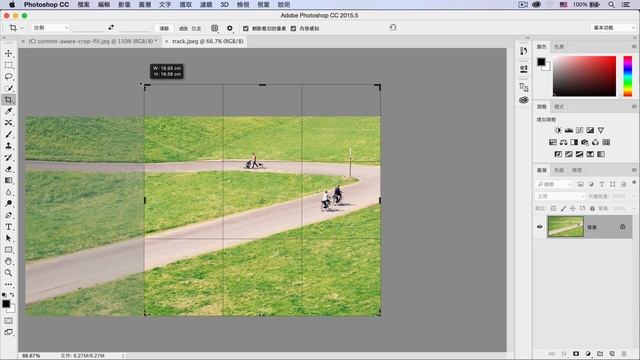640x360 pixels.
Task: Switch to the Styles tab beside Adjustments
Action: point(559,107)
